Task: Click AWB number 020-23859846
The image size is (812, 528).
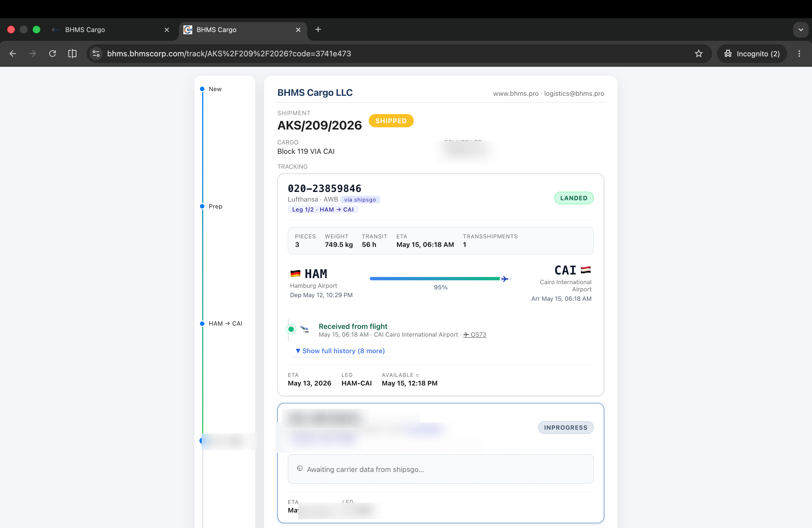Action: (325, 188)
